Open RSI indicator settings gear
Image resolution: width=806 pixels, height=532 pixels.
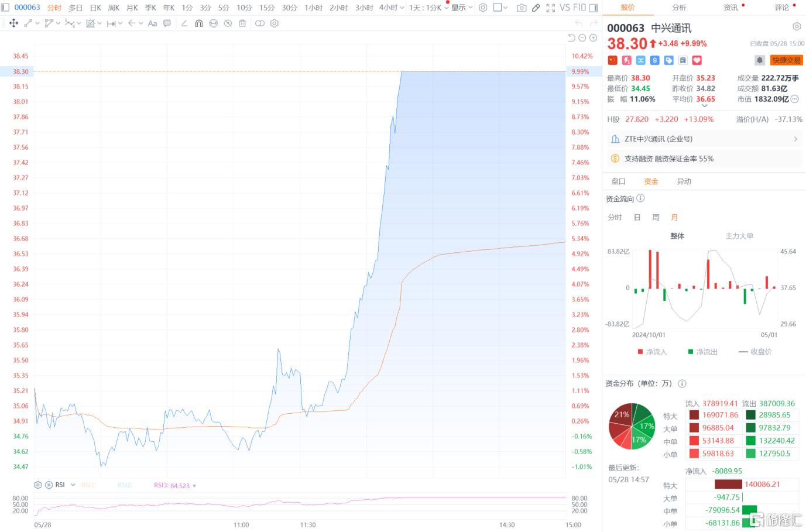click(x=38, y=485)
